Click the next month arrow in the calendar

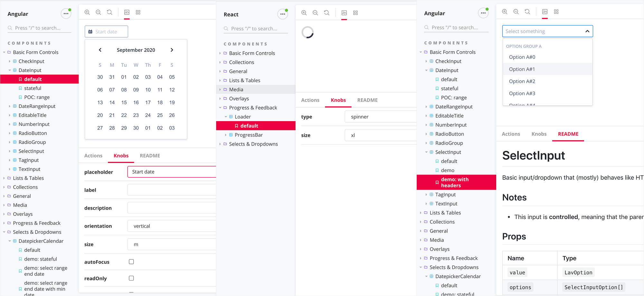pos(172,50)
